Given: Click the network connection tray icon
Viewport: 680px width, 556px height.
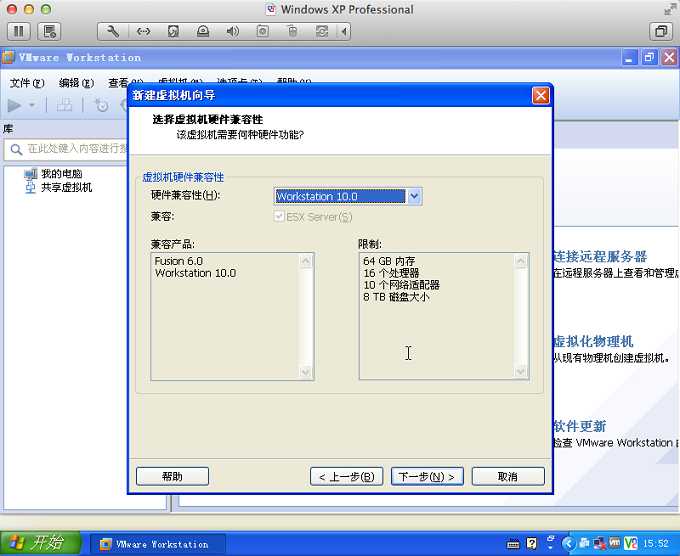Looking at the screenshot, I should (x=599, y=543).
